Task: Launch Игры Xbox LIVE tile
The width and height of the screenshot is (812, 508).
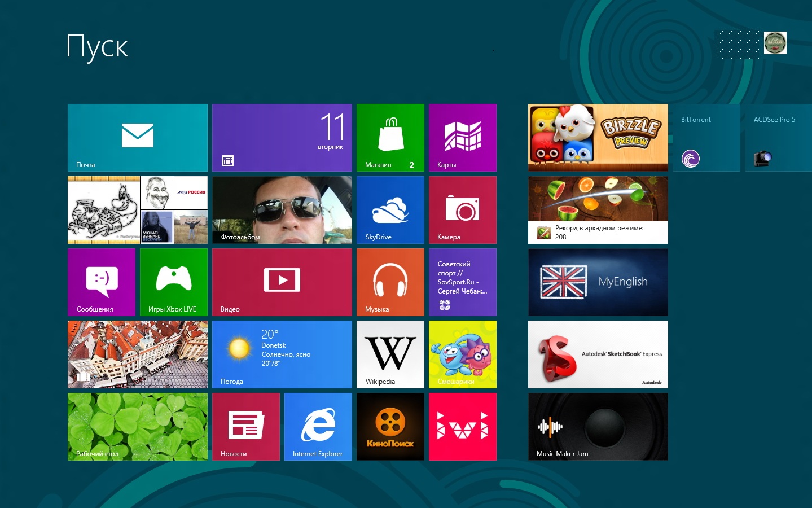Action: pos(173,282)
